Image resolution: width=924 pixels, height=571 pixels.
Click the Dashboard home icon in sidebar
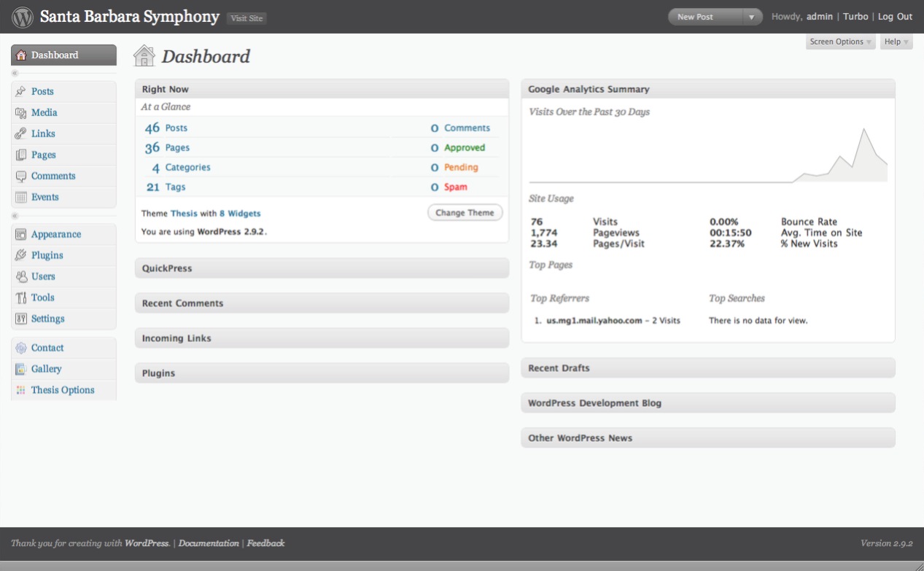[21, 55]
